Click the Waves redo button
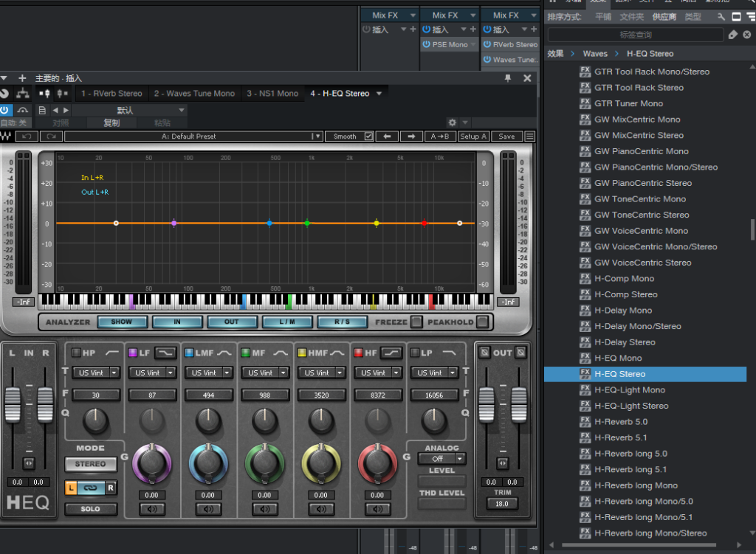The image size is (756, 554). pyautogui.click(x=51, y=136)
